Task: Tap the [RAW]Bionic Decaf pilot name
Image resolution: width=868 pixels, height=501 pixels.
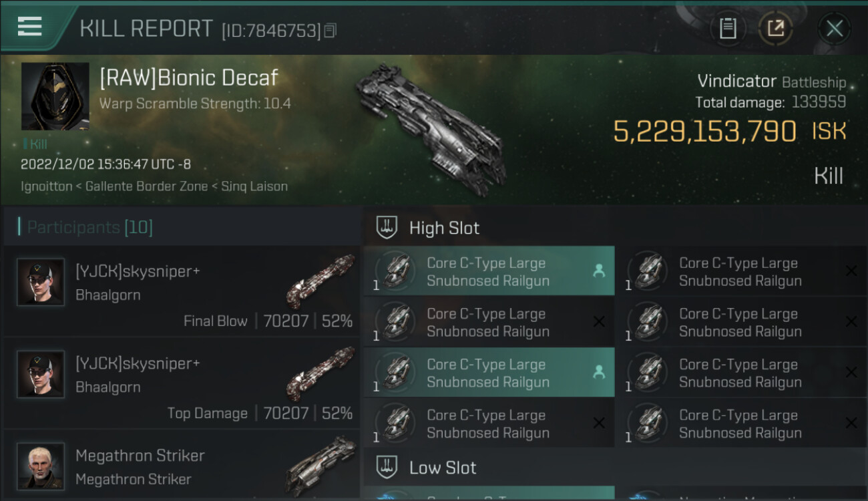Action: click(188, 78)
